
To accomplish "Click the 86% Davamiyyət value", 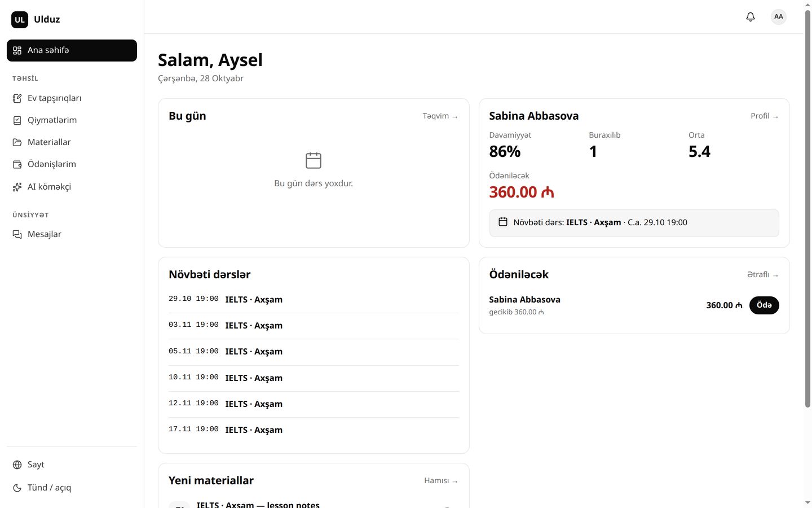I will click(505, 151).
